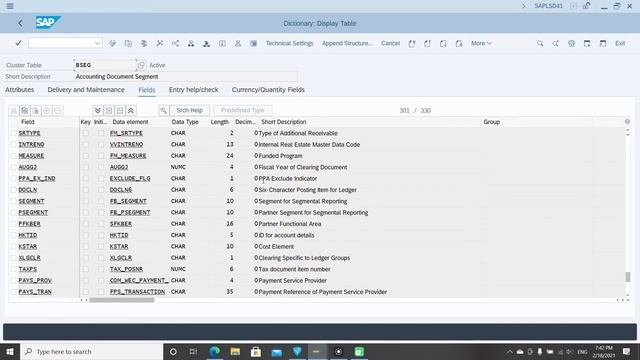Click the Contents display icon before Technical Settings

pos(253,43)
